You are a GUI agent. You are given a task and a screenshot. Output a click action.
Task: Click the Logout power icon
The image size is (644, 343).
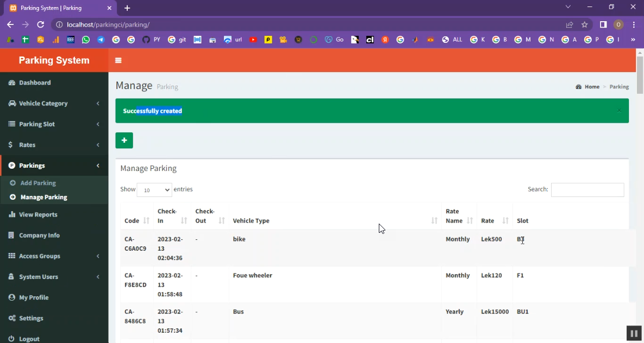11,339
